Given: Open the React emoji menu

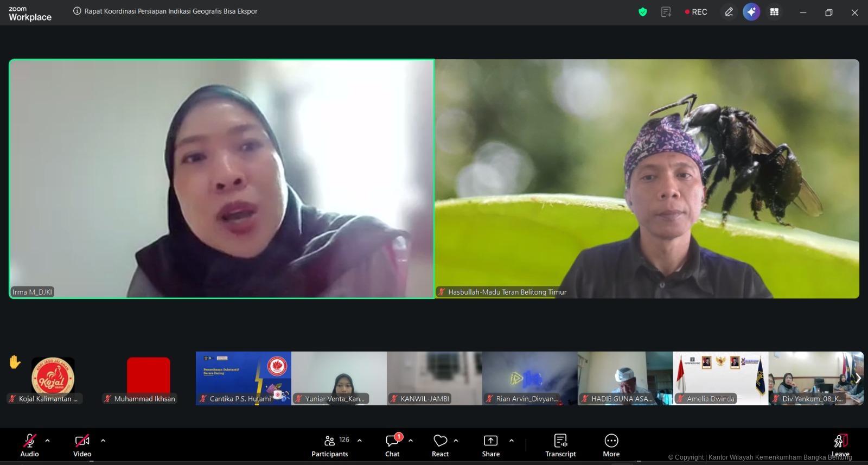Looking at the screenshot, I should 440,445.
